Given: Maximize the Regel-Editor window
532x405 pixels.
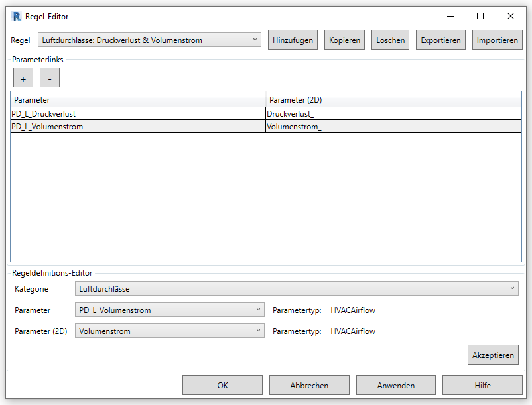Looking at the screenshot, I should click(x=480, y=17).
